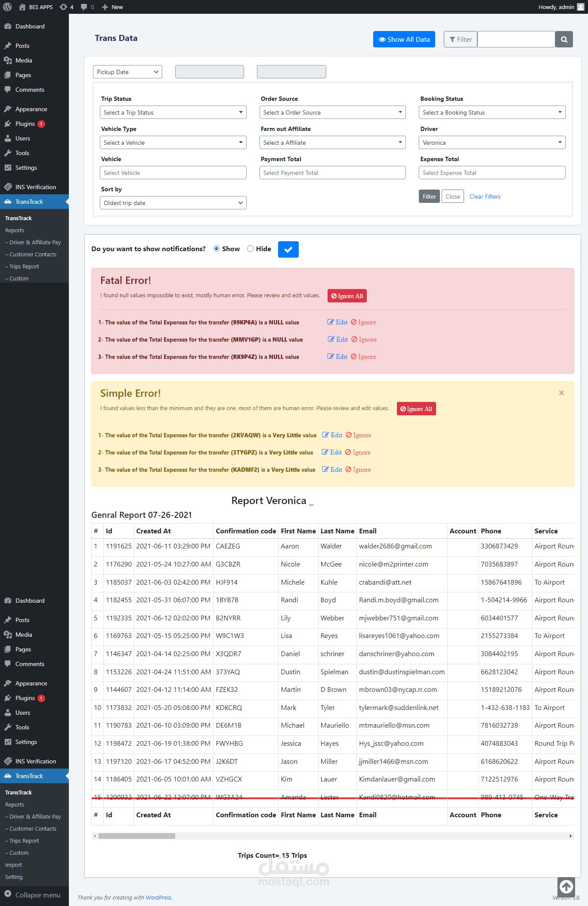Edit the 99KP6A null expense transfer

pyautogui.click(x=337, y=322)
